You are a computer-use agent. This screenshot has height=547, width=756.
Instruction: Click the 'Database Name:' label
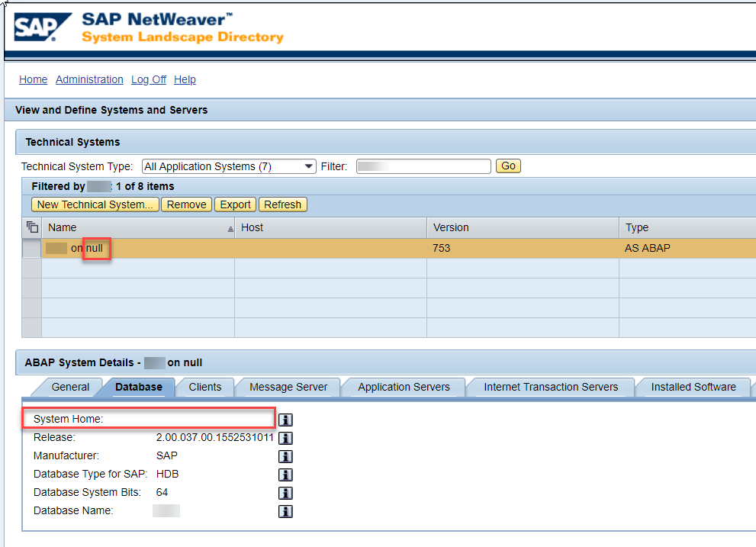73,511
